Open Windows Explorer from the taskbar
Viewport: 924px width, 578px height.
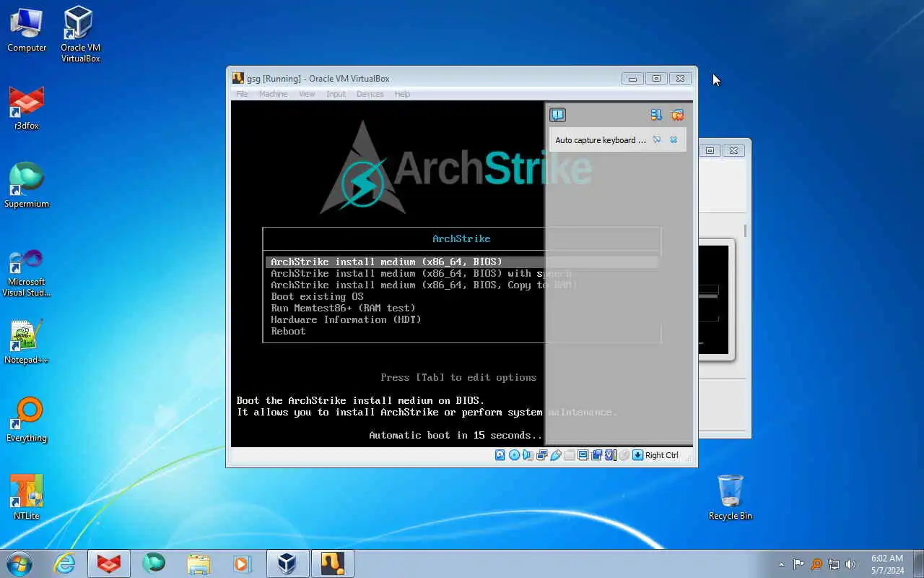tap(198, 564)
